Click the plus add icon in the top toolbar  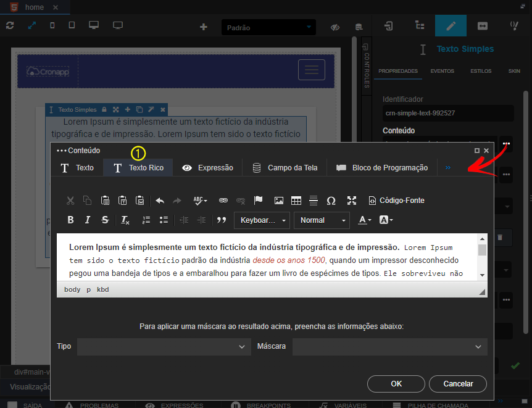point(204,27)
